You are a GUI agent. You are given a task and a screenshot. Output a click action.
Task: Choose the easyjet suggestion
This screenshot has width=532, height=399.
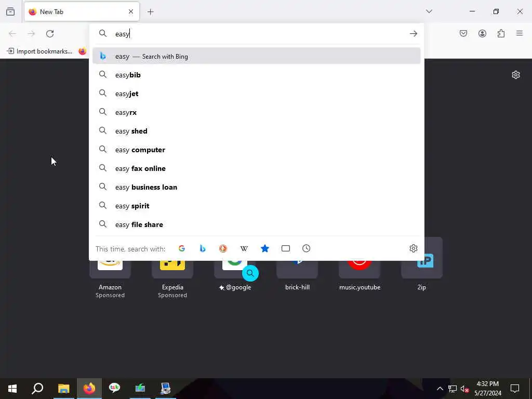(x=257, y=94)
